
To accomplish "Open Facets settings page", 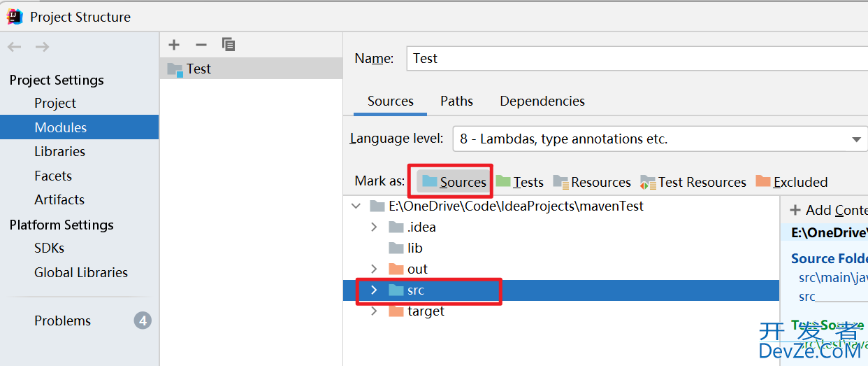I will [53, 176].
